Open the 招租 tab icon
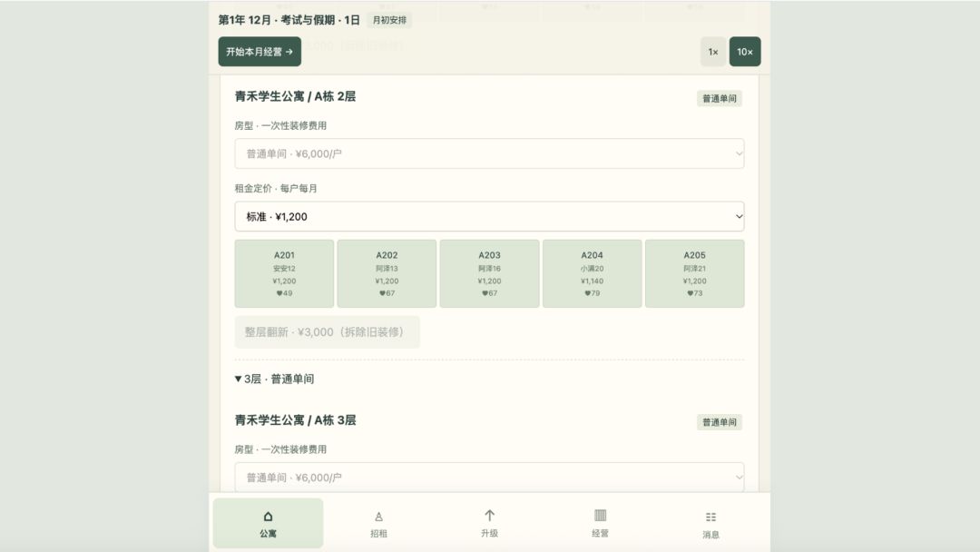 point(378,517)
